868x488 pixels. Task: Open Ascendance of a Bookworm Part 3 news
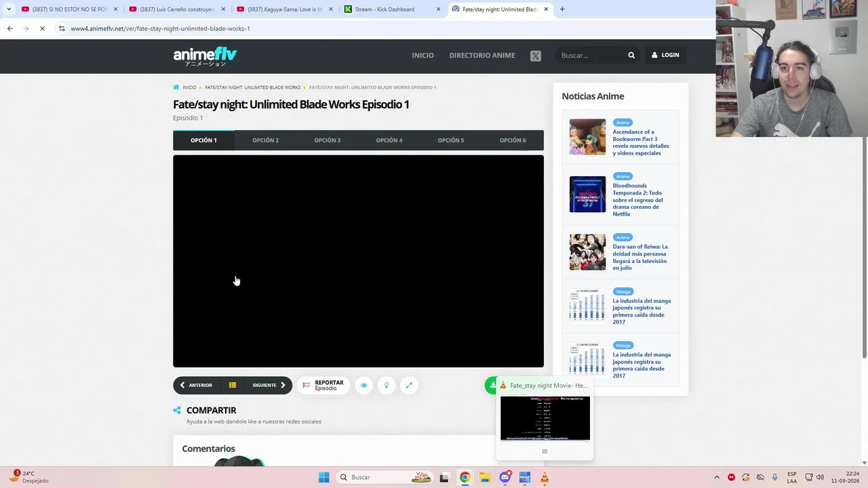(x=641, y=142)
